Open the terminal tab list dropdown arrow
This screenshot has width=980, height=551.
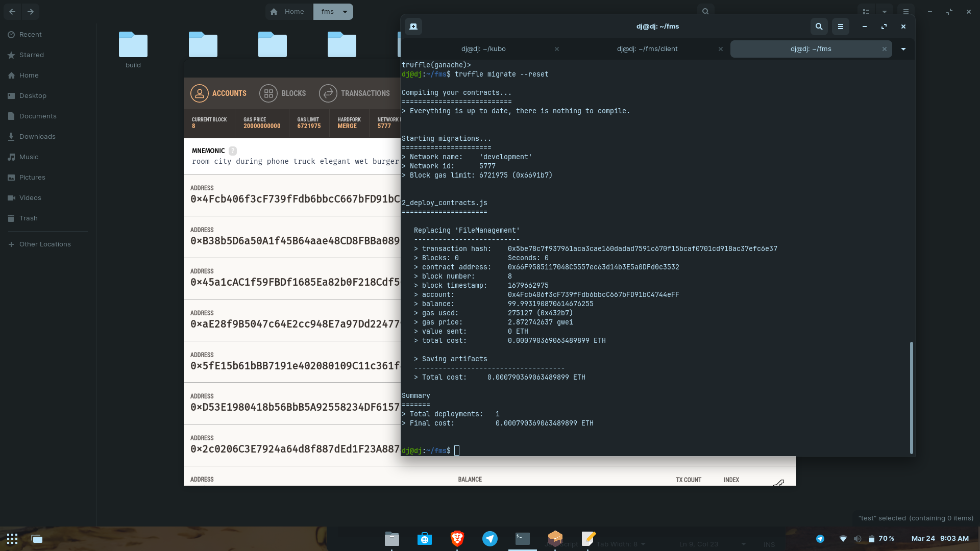click(x=903, y=48)
